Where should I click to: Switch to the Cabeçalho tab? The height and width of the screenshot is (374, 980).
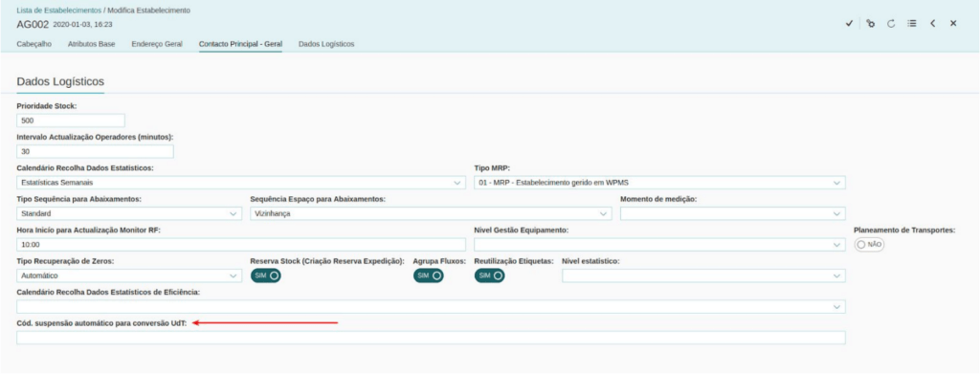(x=33, y=44)
